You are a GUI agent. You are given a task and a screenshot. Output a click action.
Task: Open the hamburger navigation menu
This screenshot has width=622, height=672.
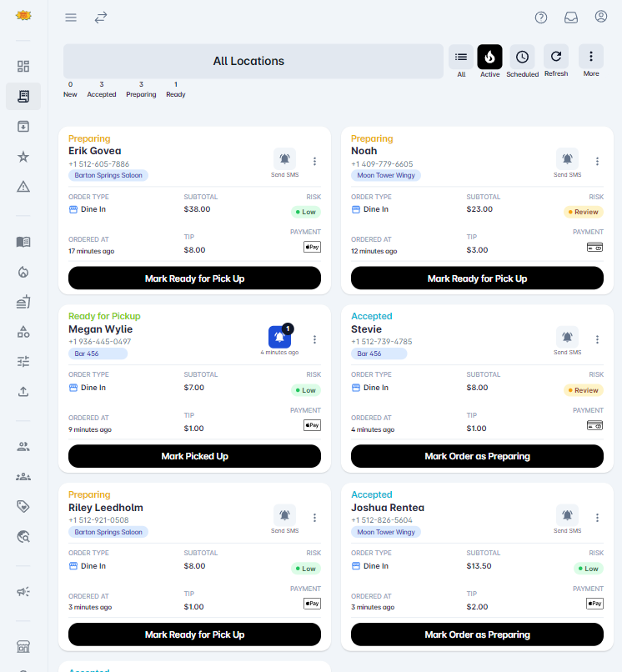tap(71, 17)
